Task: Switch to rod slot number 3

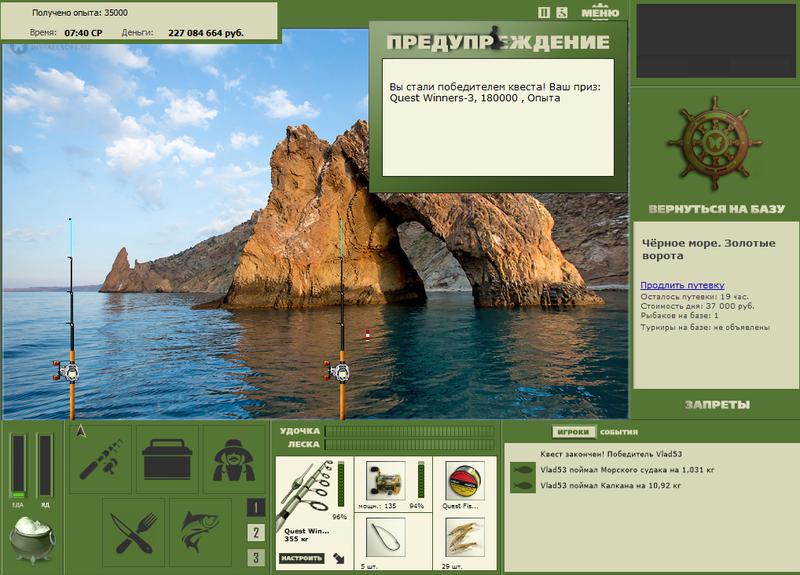Action: point(256,558)
